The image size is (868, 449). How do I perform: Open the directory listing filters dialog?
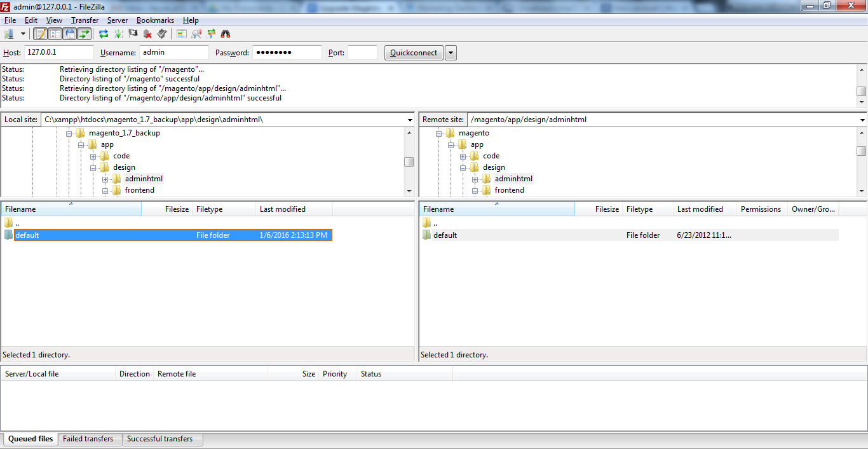coord(182,34)
